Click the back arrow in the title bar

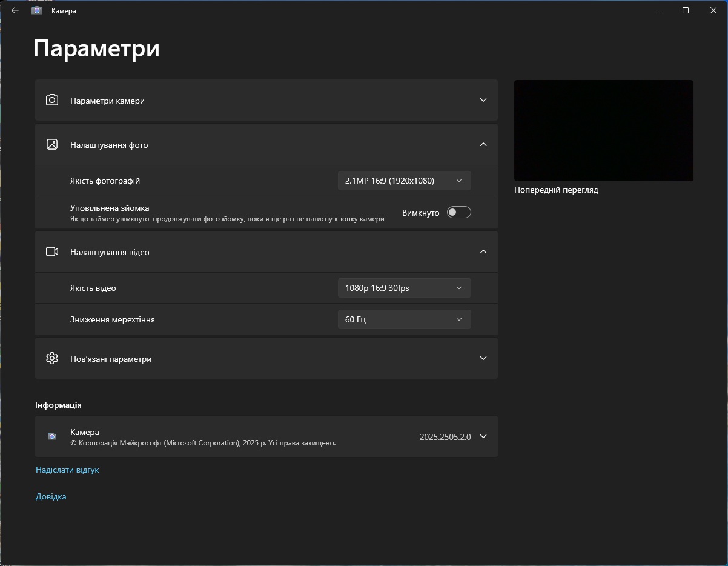(x=15, y=10)
